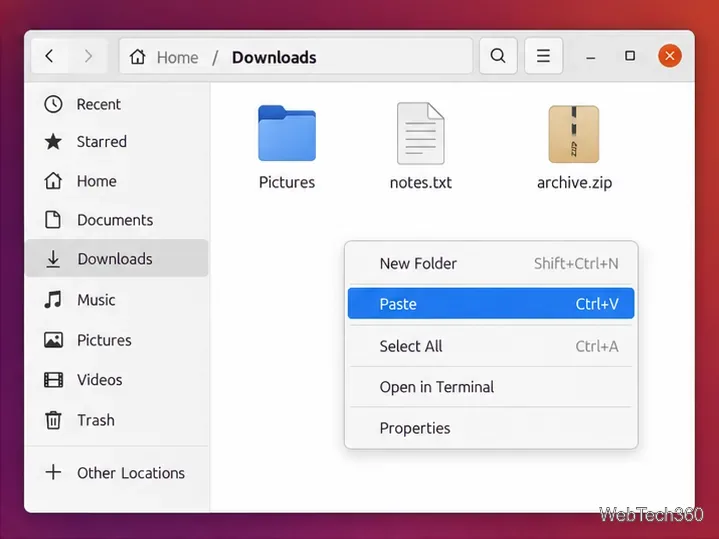Minimize the Files window
The image size is (719, 539).
pos(591,56)
